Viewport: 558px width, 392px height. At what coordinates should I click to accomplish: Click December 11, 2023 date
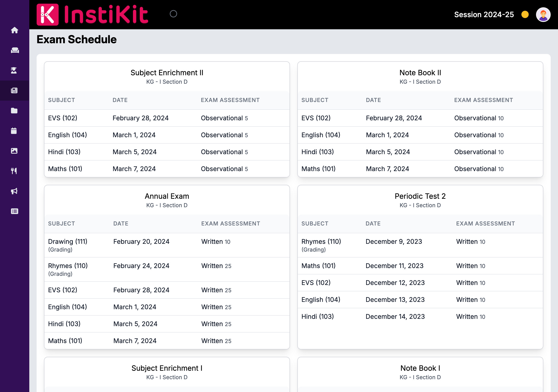[394, 266]
